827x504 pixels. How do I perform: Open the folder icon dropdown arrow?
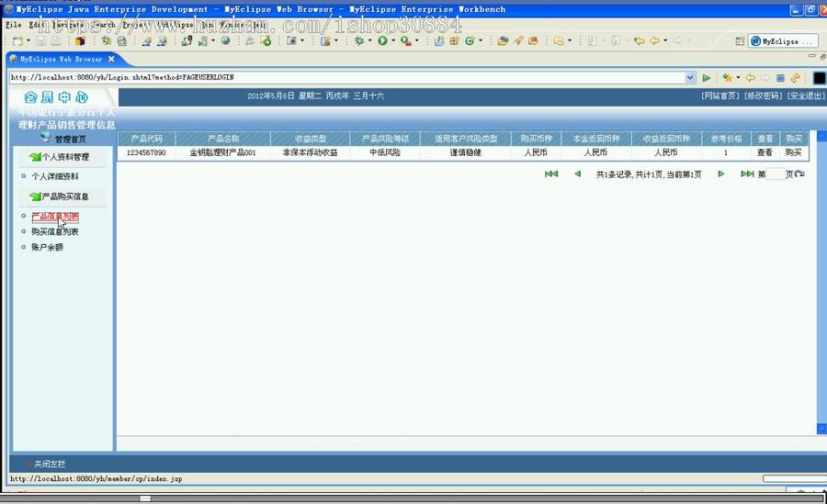click(x=570, y=40)
